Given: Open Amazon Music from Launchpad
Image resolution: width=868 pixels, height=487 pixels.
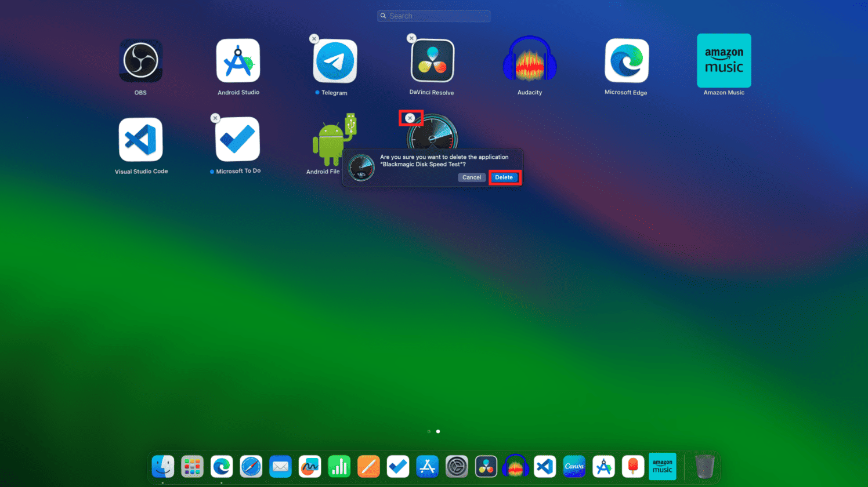Looking at the screenshot, I should coord(724,60).
